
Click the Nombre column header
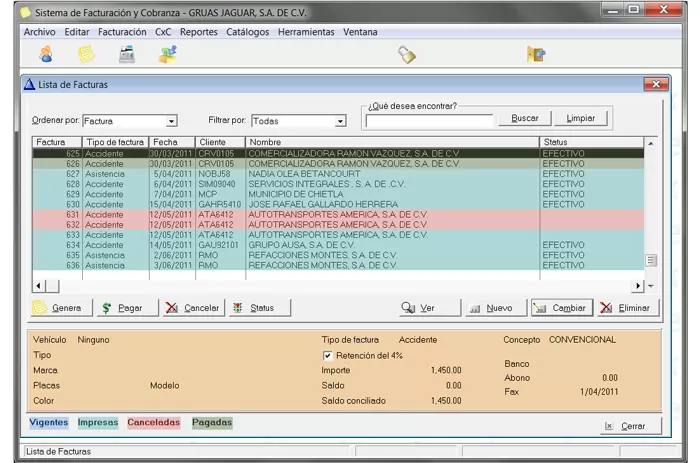[x=392, y=142]
